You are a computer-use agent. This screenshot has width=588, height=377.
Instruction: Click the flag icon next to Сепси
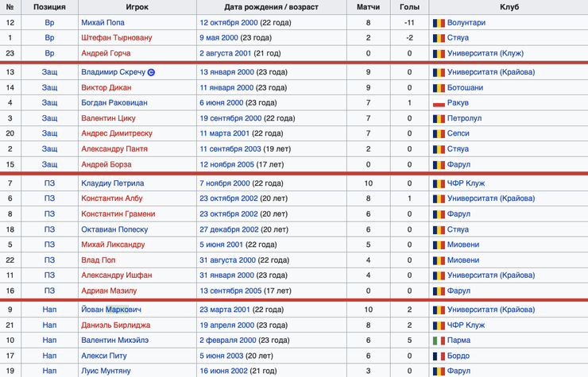[438, 133]
